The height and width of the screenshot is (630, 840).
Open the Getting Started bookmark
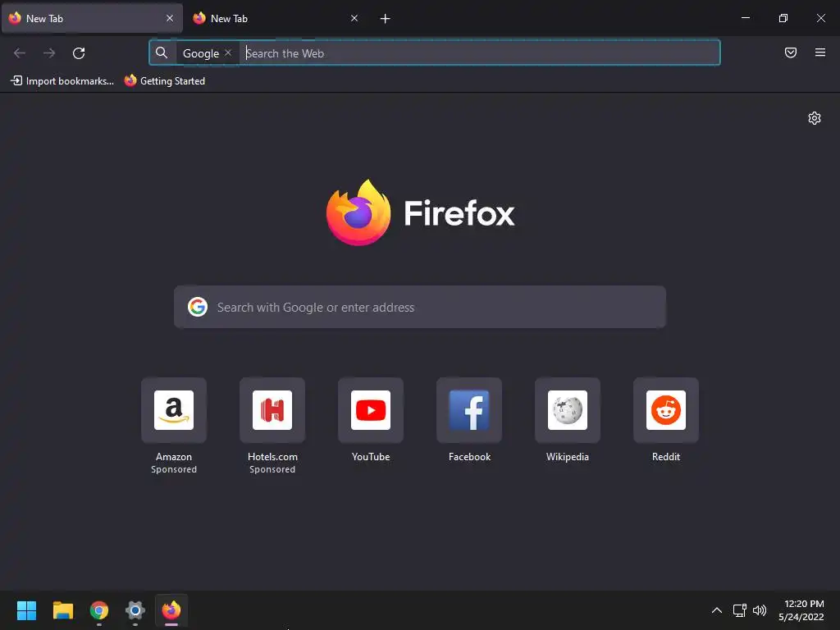[x=165, y=81]
